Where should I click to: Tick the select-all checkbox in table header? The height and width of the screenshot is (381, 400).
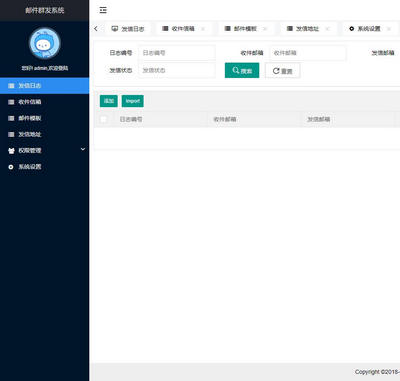(x=104, y=119)
